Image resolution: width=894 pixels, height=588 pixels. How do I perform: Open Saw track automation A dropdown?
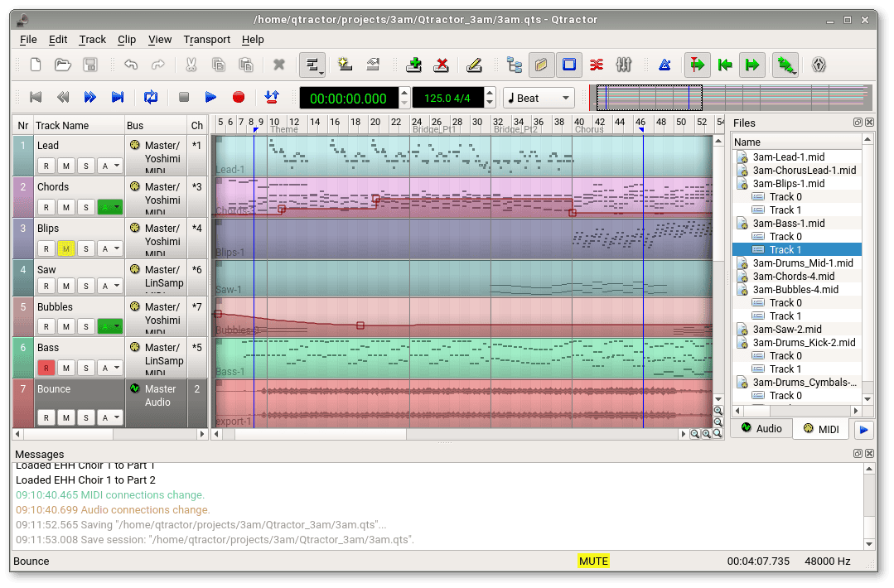click(x=110, y=286)
